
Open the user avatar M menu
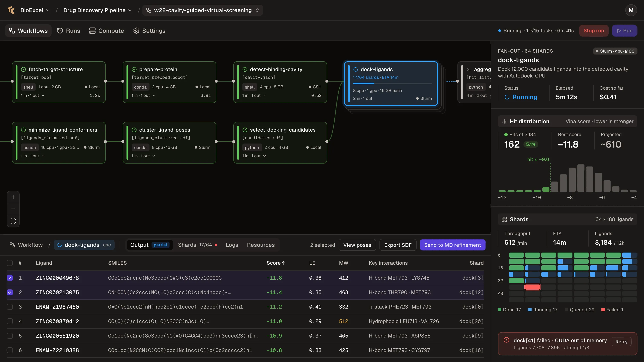click(x=631, y=10)
